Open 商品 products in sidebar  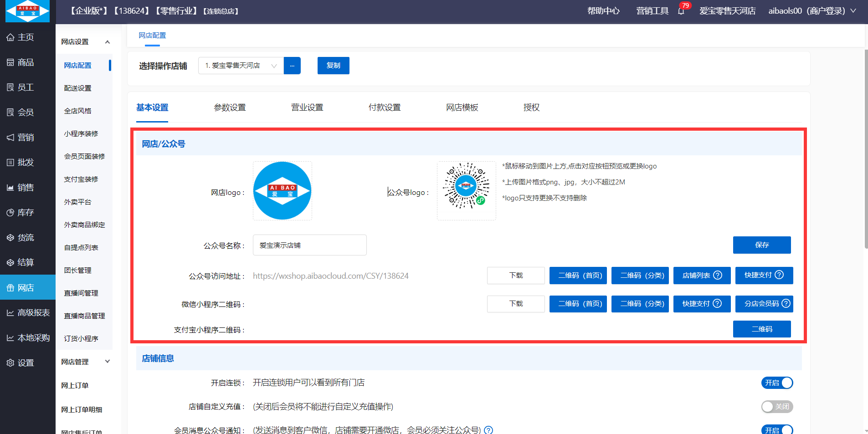click(x=21, y=62)
